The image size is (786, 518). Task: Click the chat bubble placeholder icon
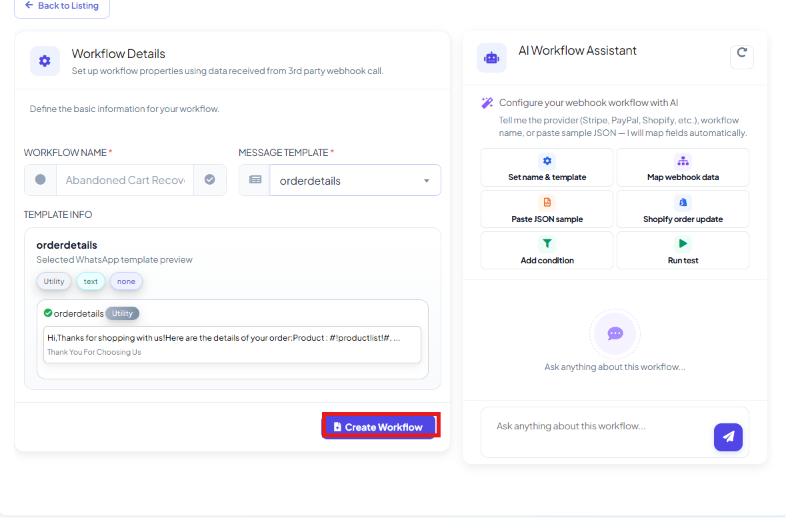(x=615, y=333)
